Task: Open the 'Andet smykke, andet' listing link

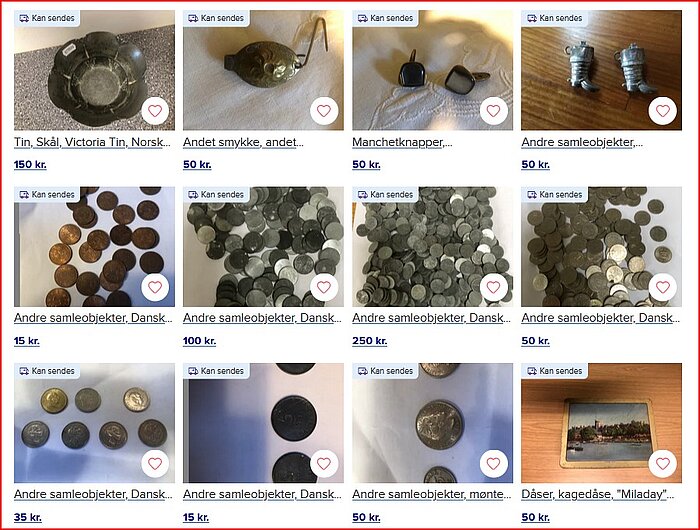Action: click(x=243, y=142)
